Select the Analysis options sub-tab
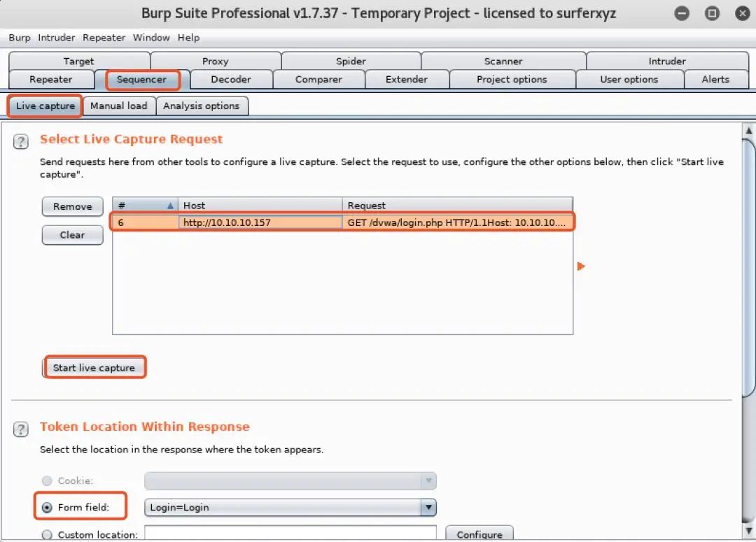Image resolution: width=756 pixels, height=542 pixels. coord(202,106)
